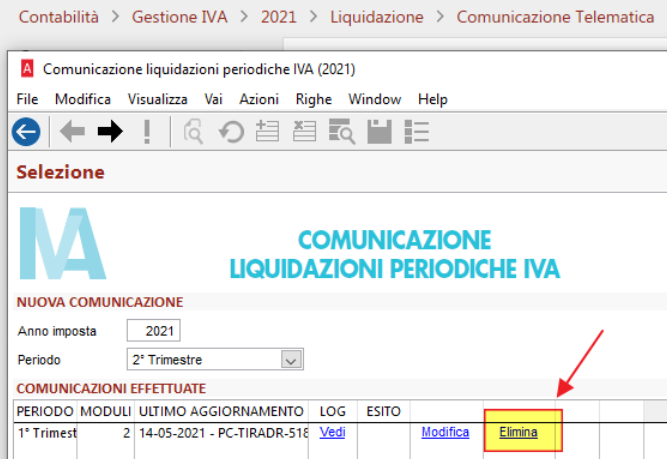Viewport: 667px width, 459px height.
Task: Click the ULTIMO AGGIORNAMENTO column header
Action: pyautogui.click(x=221, y=411)
